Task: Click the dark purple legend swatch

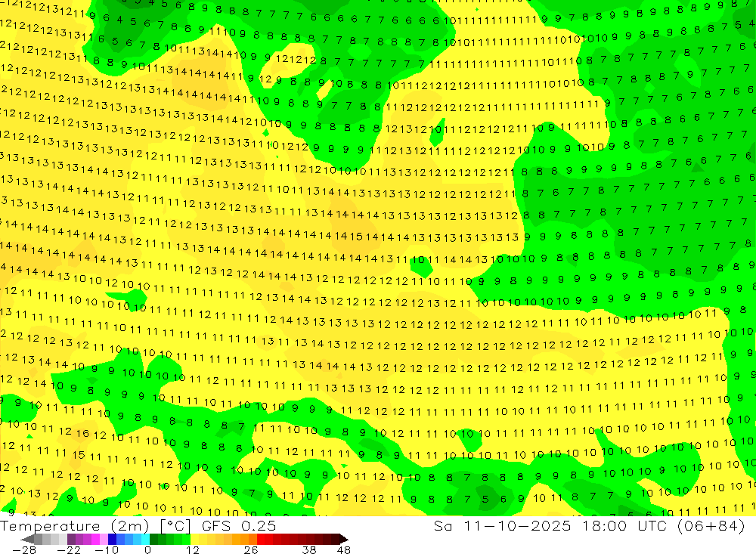Action: pos(71,539)
